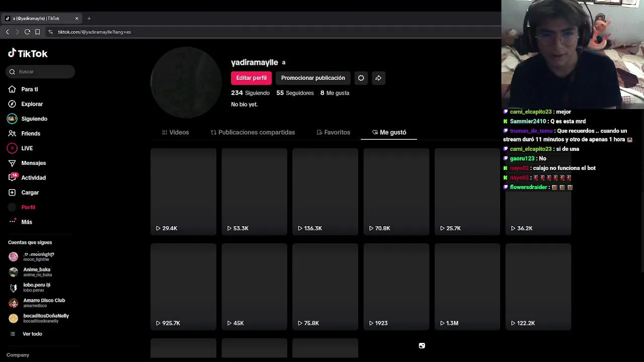This screenshot has height=362, width=644.
Task: Close the TikTok browser tab
Action: [76, 19]
